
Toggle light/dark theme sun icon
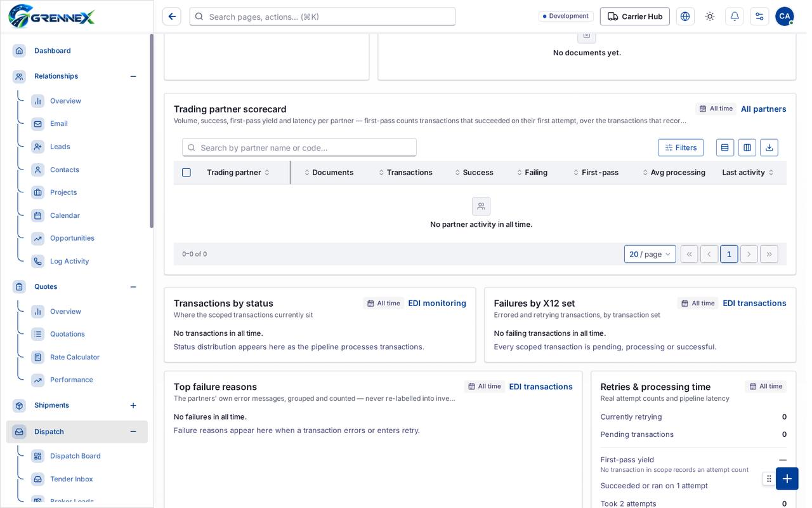[710, 17]
